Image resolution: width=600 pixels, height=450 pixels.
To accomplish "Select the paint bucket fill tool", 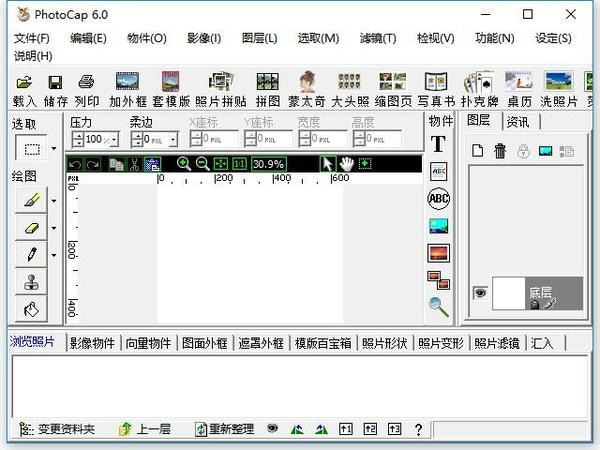I will point(31,309).
